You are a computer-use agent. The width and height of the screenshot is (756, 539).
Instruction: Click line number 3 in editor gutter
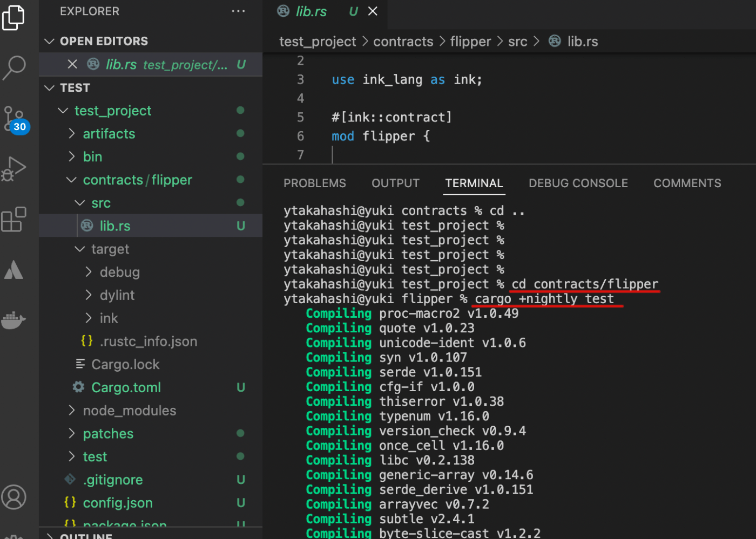(x=300, y=80)
